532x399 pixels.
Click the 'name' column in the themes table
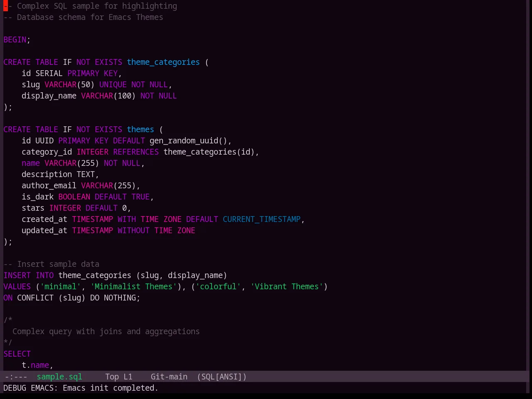[31, 163]
